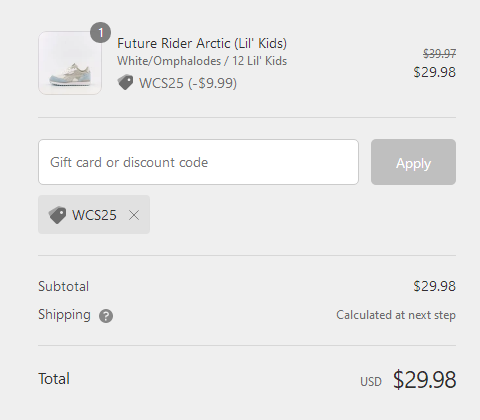Focus the gift card or discount code field
480x420 pixels.
click(198, 162)
